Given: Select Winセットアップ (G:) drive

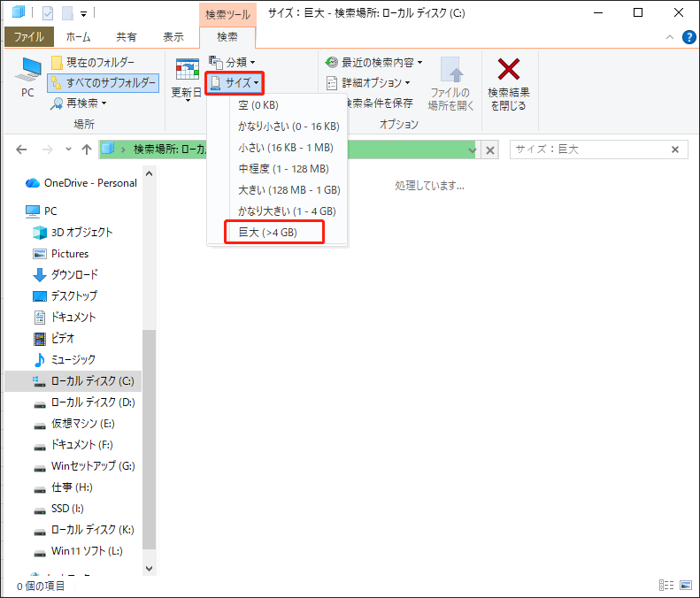Looking at the screenshot, I should pos(84,466).
